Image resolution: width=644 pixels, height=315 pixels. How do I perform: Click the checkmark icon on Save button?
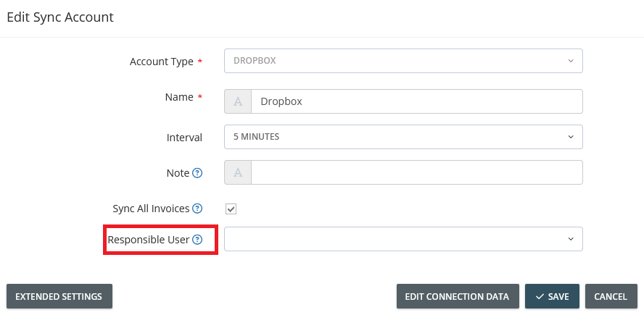(540, 297)
